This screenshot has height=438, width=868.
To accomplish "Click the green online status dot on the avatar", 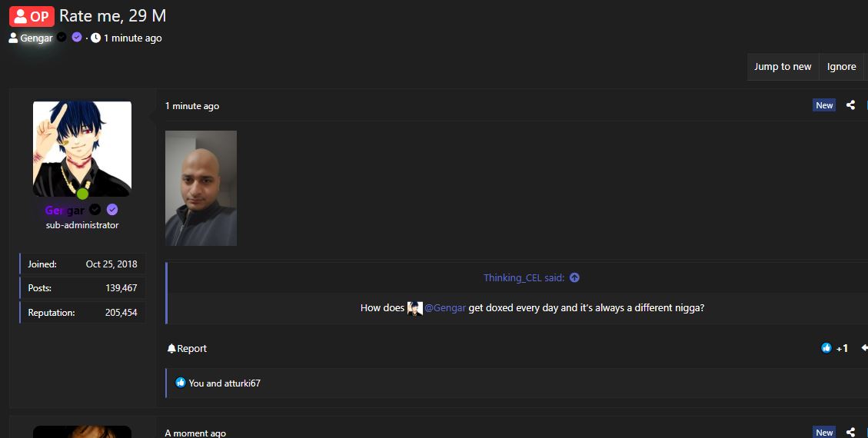I will 82,194.
